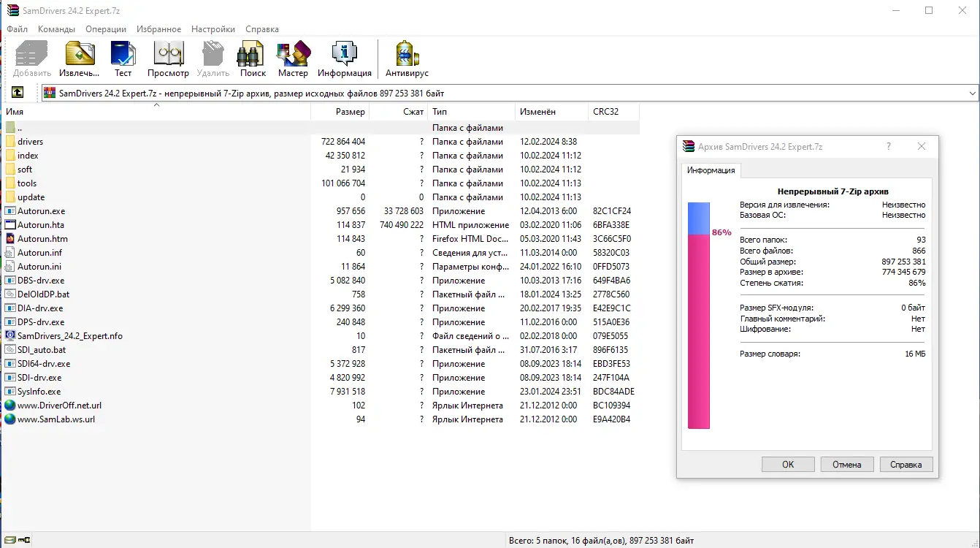The image size is (980, 548).
Task: Select the Информация tab in archive dialog
Action: click(x=711, y=170)
